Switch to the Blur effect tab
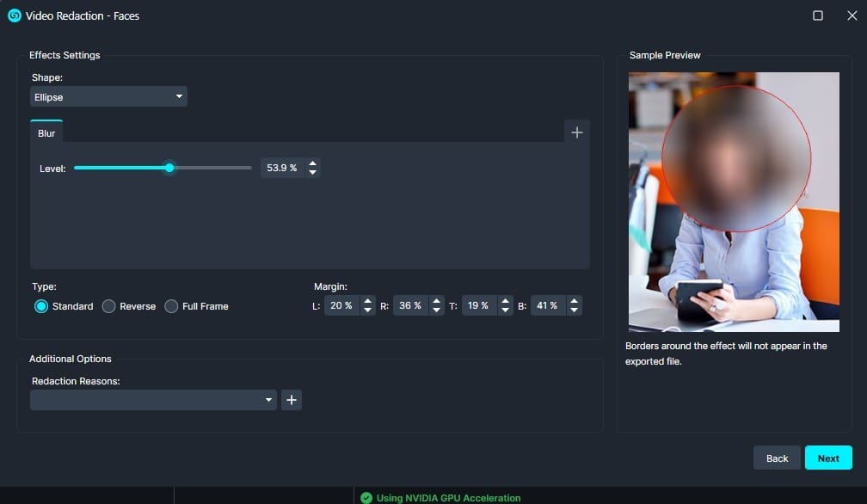The height and width of the screenshot is (504, 867). pyautogui.click(x=46, y=132)
